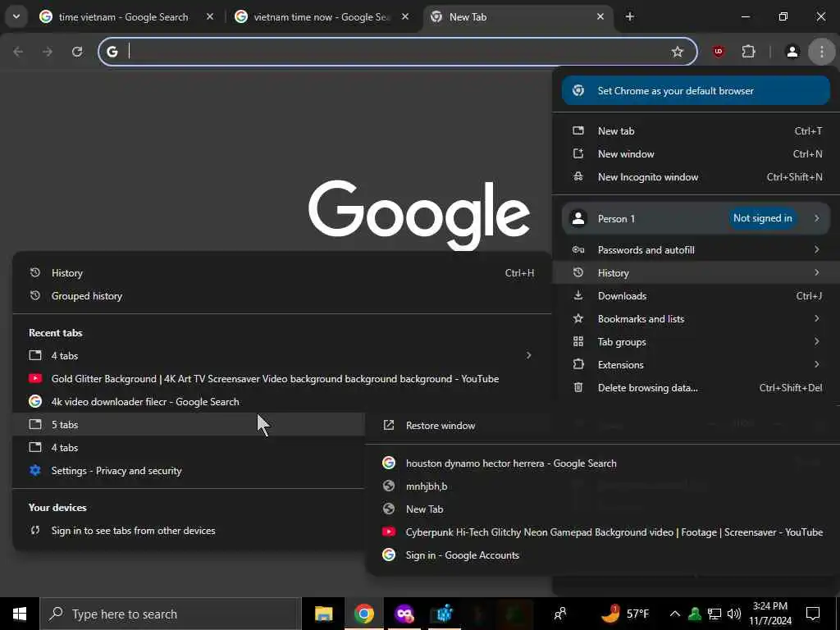Screen dimensions: 840x630
Task: Switch to 'vietnam time now' tab
Action: tap(322, 16)
